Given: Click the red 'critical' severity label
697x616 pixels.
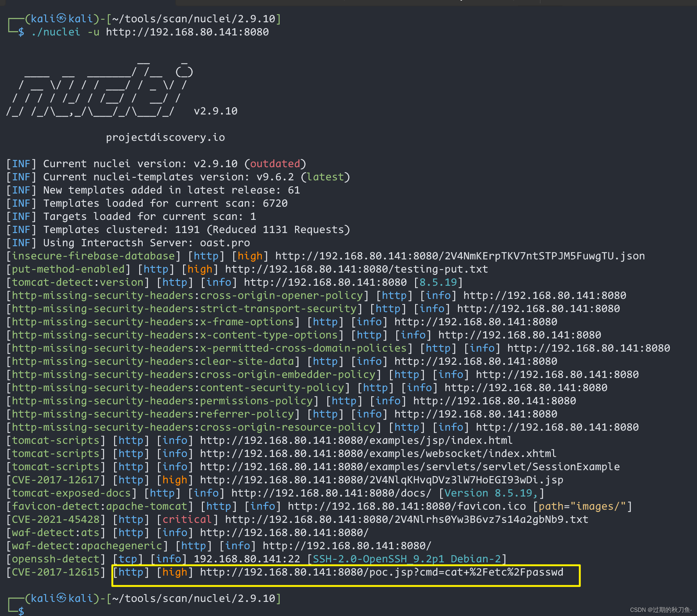Looking at the screenshot, I should pyautogui.click(x=187, y=520).
